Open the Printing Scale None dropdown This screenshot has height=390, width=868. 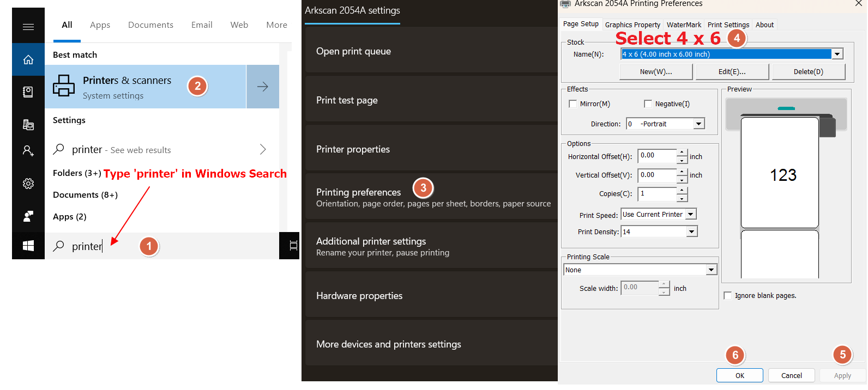click(x=711, y=270)
